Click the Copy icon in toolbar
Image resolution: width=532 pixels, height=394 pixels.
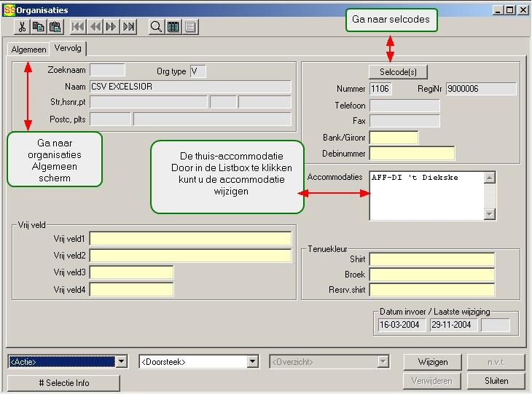point(38,27)
